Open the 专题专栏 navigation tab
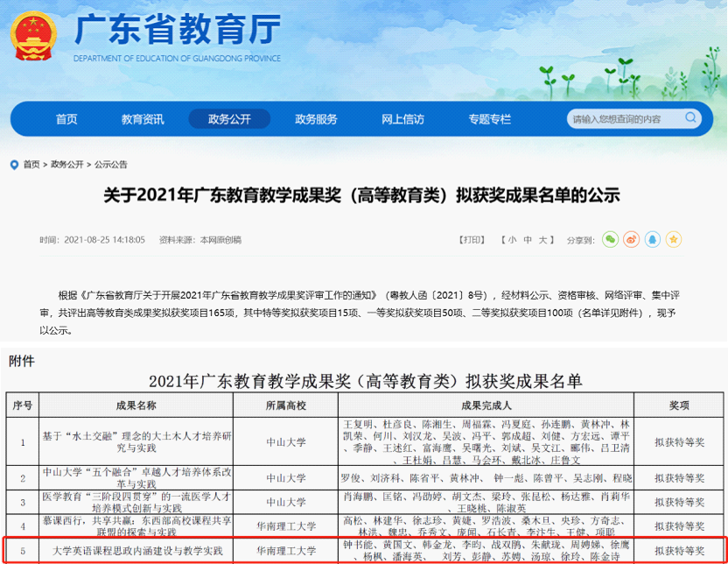 pyautogui.click(x=489, y=119)
